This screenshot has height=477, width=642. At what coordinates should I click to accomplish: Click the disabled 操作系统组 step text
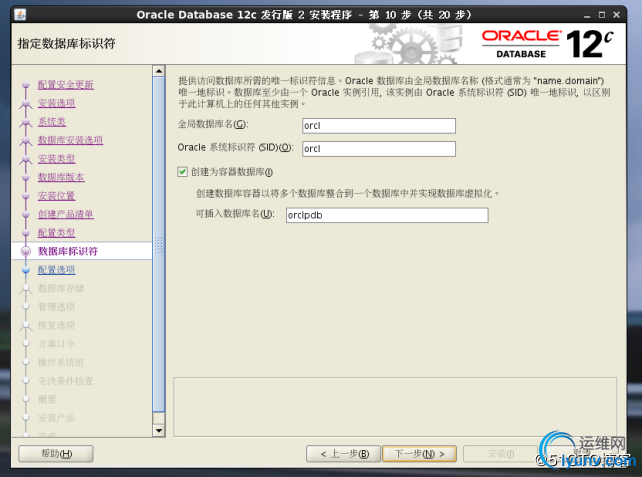(x=61, y=362)
